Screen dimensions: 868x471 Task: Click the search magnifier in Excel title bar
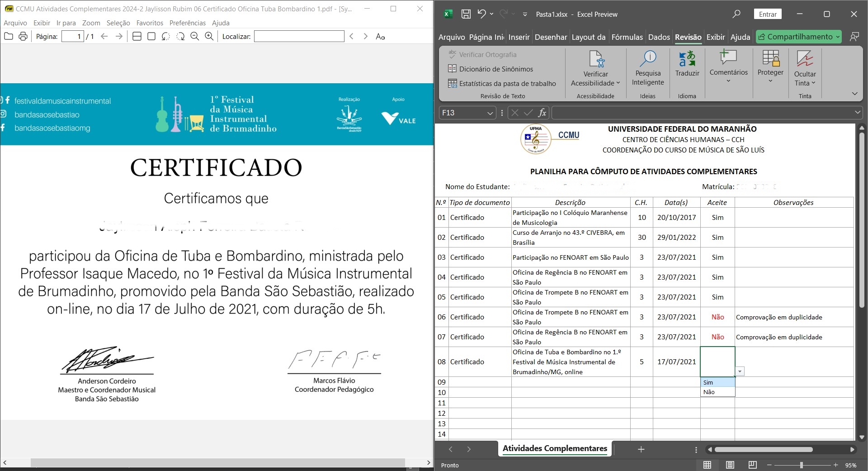click(736, 14)
